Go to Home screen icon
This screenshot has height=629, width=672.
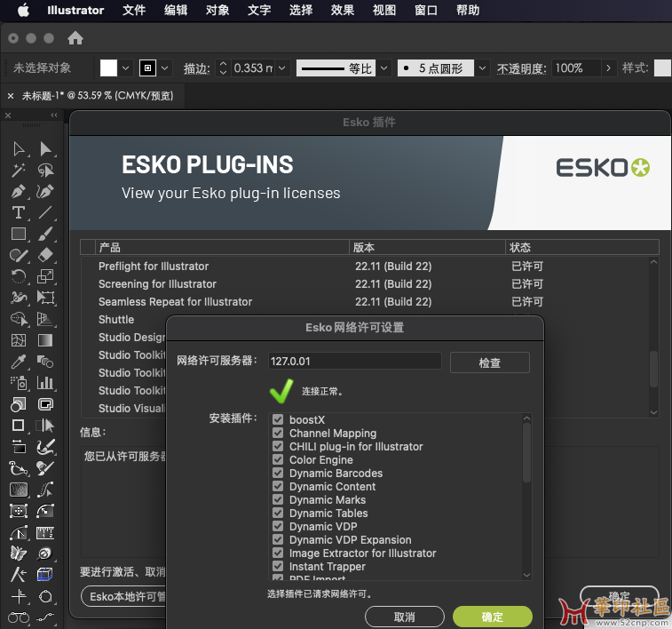click(75, 38)
